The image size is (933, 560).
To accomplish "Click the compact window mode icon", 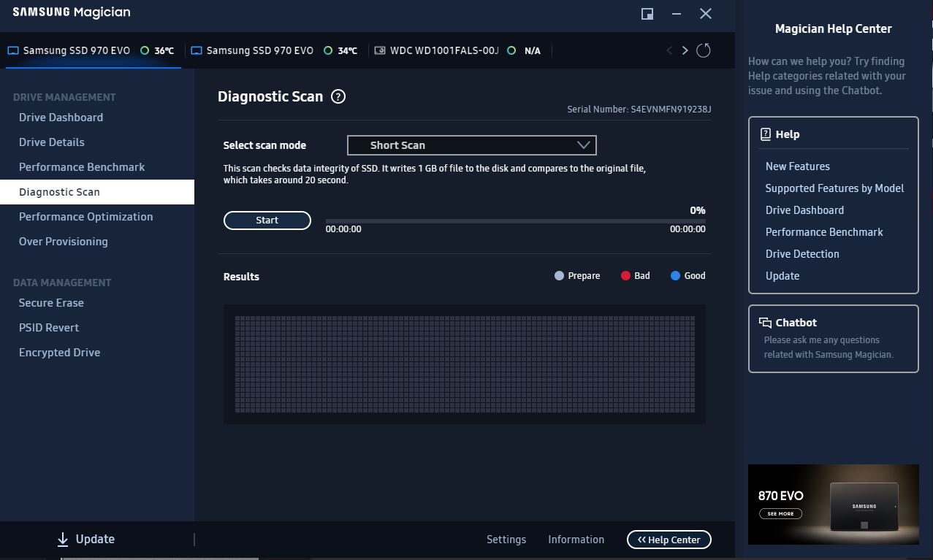I will pyautogui.click(x=647, y=14).
